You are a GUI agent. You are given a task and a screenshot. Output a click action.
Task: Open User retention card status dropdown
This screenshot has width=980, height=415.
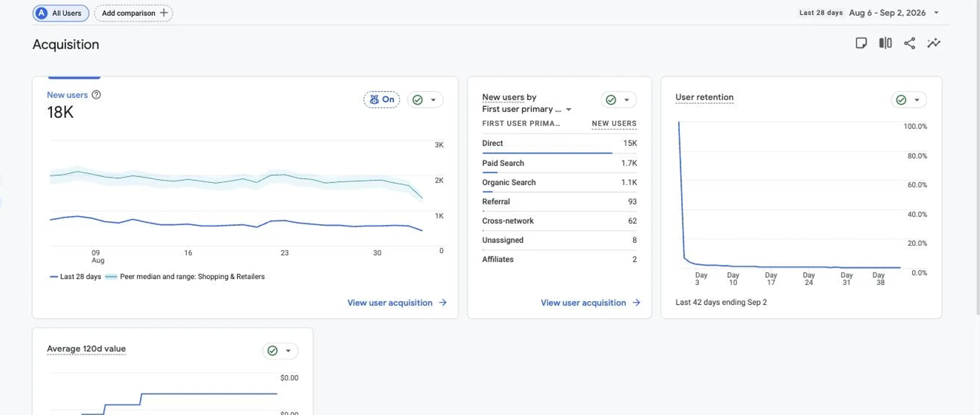click(x=909, y=99)
